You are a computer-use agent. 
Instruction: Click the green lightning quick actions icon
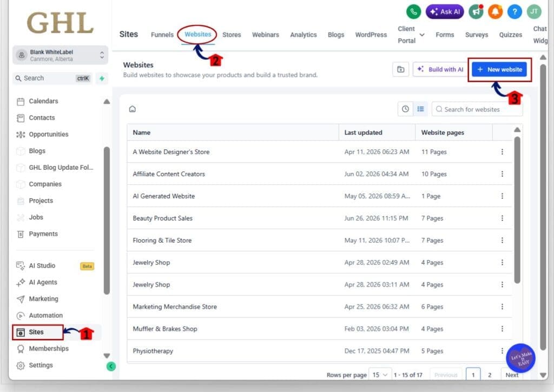[102, 78]
